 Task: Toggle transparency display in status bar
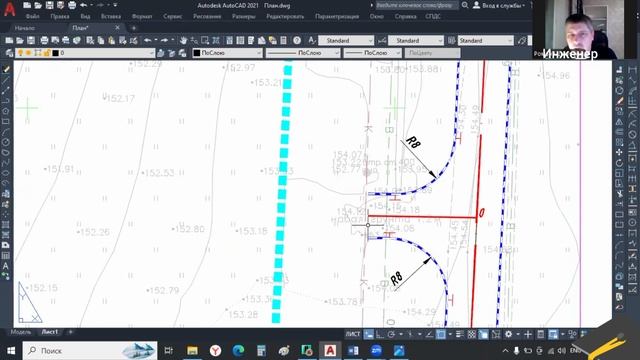point(471,334)
